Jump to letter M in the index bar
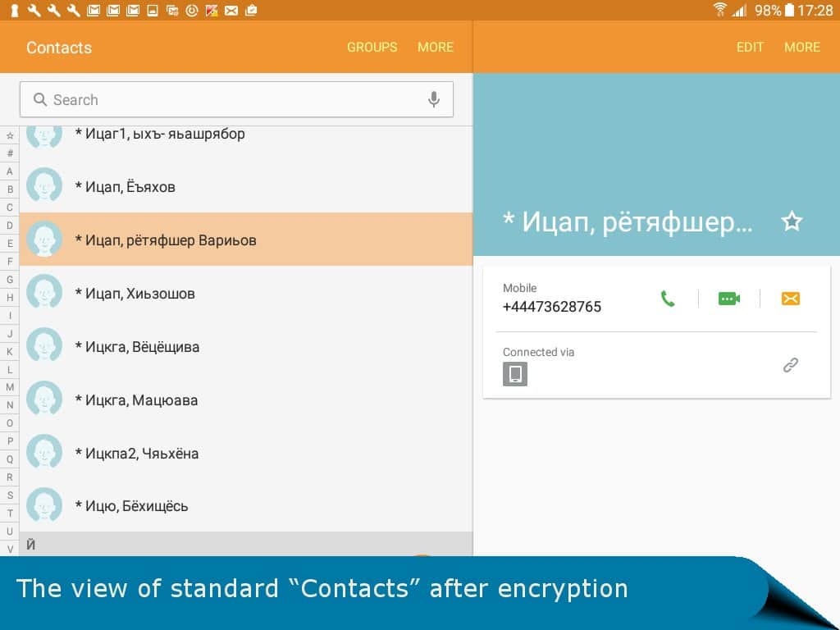Viewport: 840px width, 630px height. coord(10,387)
